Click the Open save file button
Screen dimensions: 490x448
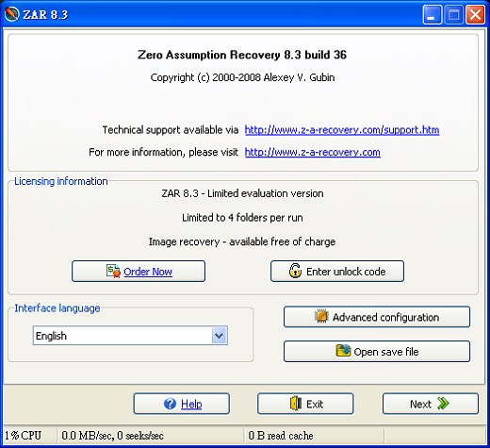pyautogui.click(x=377, y=351)
